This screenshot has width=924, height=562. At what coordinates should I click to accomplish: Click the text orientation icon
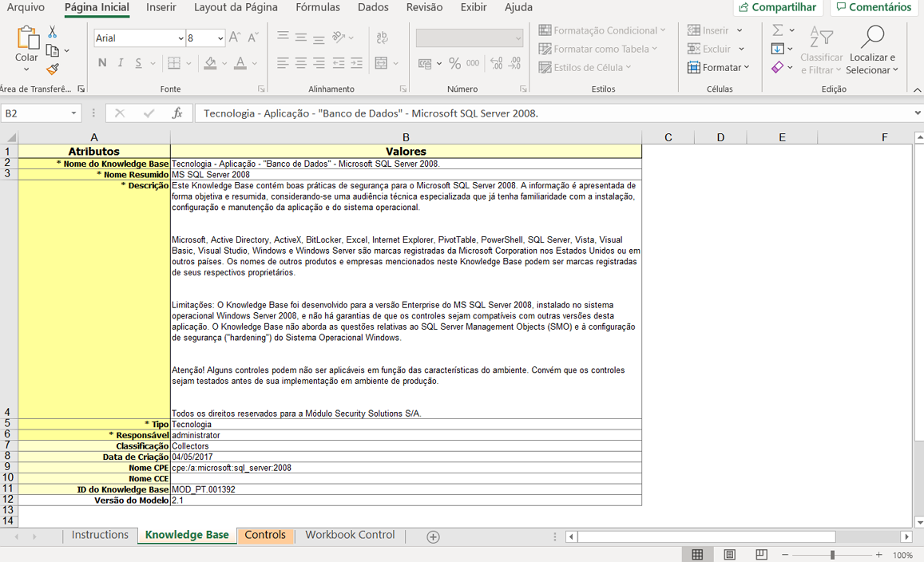pyautogui.click(x=339, y=38)
